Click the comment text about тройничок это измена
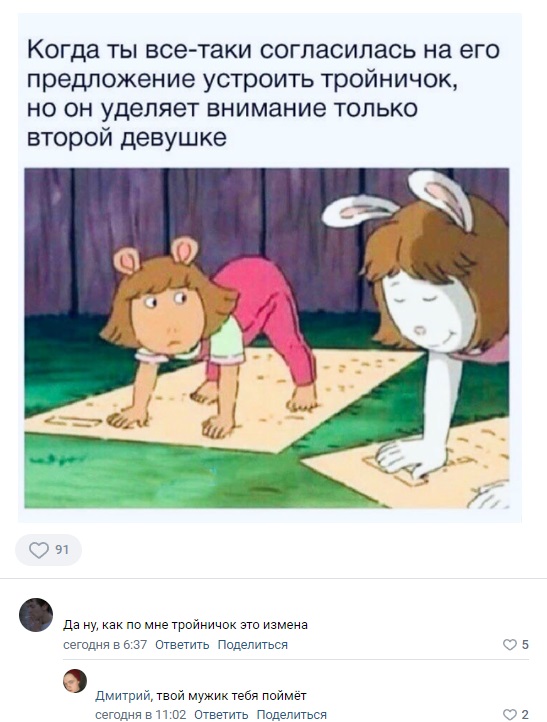 click(185, 625)
